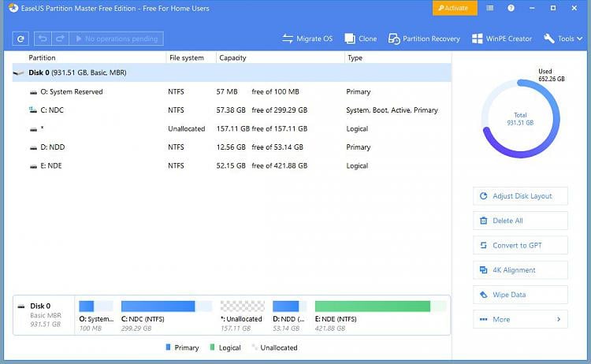Screen dimensions: 591x364
Task: Click the disk usage donut chart
Action: click(x=521, y=119)
